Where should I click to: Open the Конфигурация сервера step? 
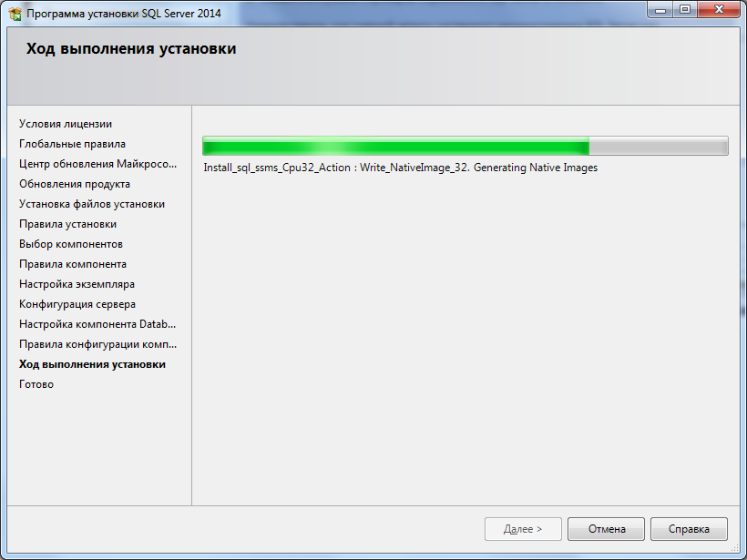pyautogui.click(x=77, y=304)
